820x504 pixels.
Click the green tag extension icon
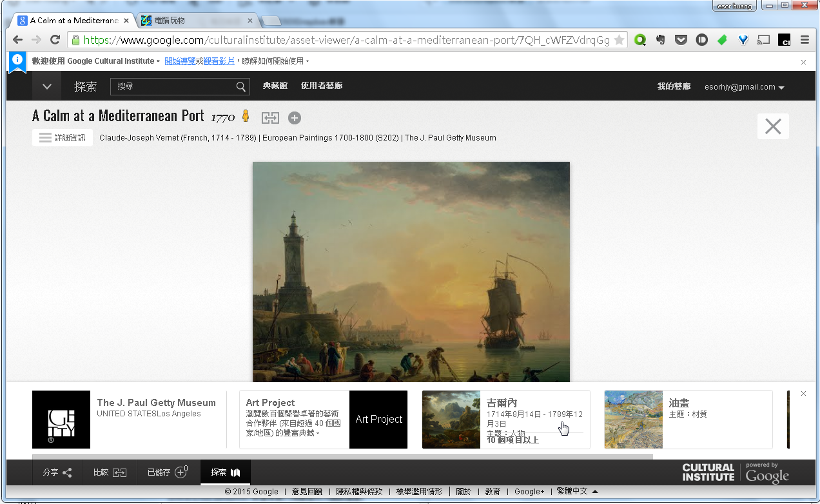(x=722, y=40)
